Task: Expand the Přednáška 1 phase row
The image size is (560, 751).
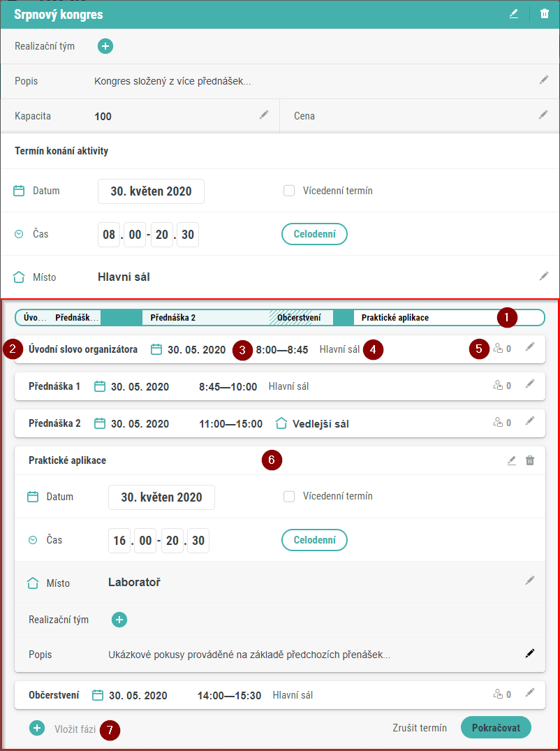Action: point(530,384)
